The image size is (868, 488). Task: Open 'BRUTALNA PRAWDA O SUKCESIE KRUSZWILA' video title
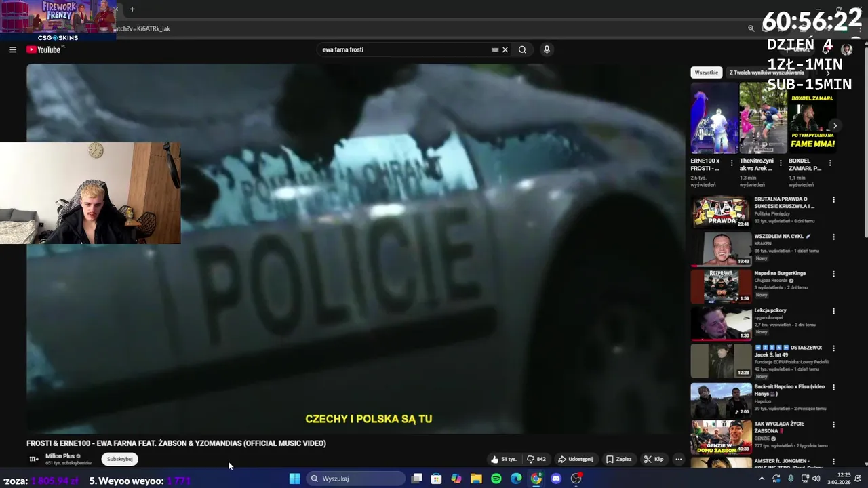click(x=785, y=203)
